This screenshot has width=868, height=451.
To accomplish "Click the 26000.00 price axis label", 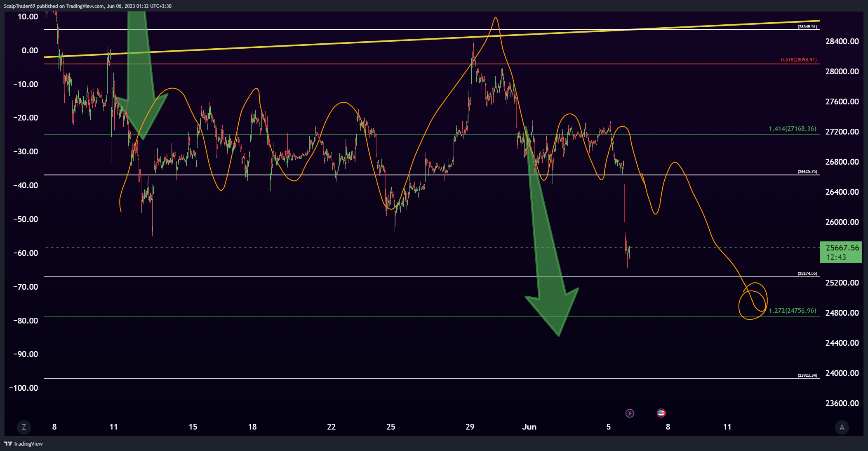I will coord(842,222).
